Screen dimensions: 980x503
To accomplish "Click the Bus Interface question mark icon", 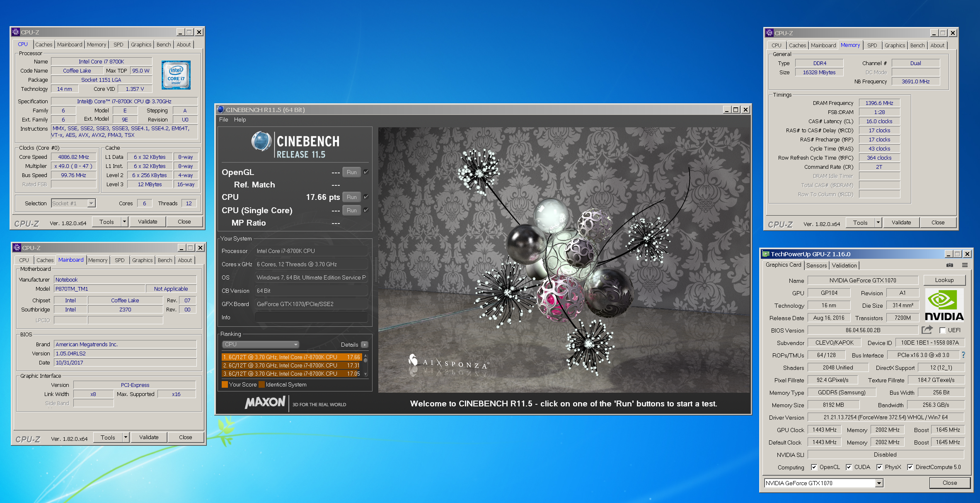I will (963, 355).
